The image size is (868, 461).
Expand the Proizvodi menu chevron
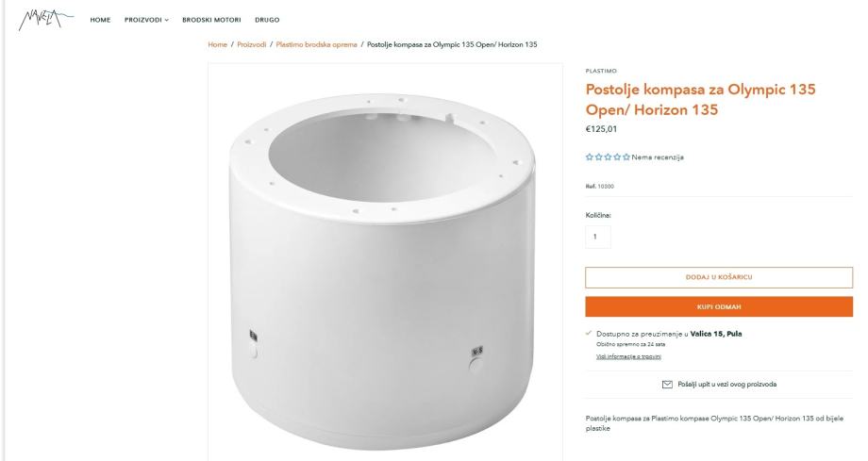167,20
